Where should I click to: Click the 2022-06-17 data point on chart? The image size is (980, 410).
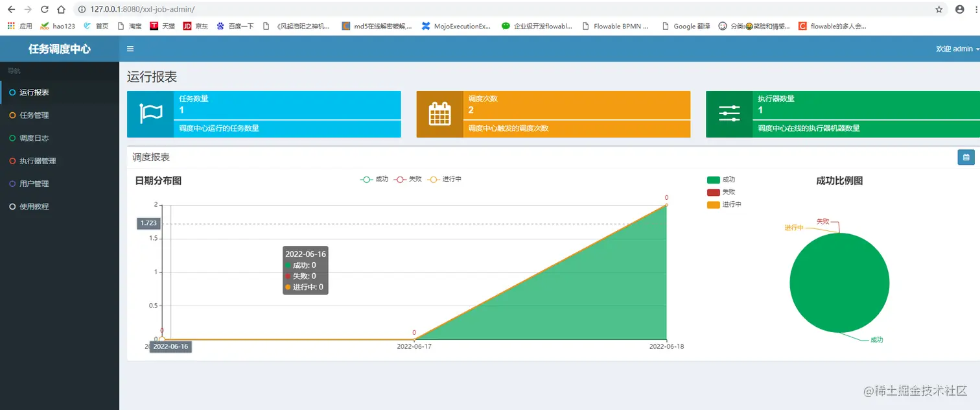414,339
